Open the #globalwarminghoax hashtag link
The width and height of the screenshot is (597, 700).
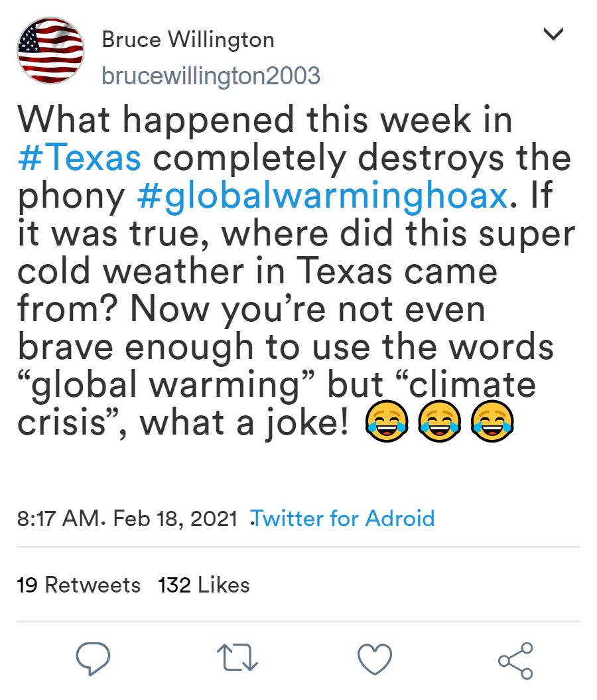(x=322, y=197)
